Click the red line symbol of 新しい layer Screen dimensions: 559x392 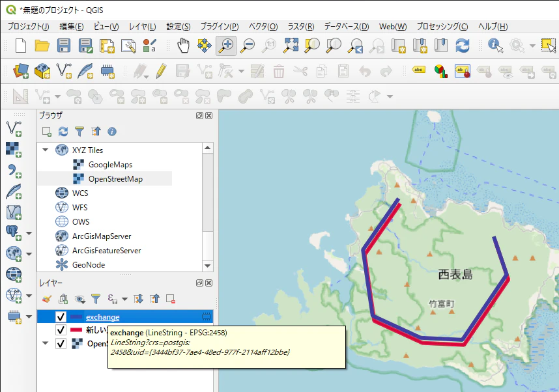76,329
